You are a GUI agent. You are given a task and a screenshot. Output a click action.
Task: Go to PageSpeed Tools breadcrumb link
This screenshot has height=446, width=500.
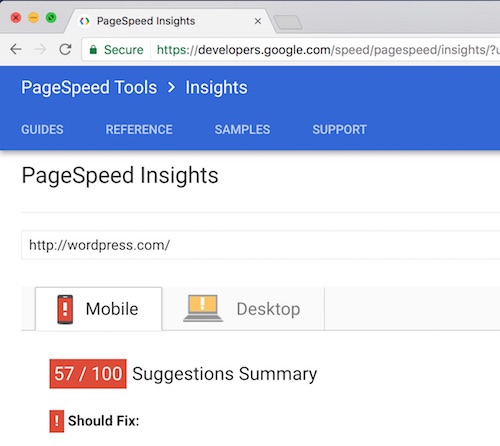coord(89,88)
